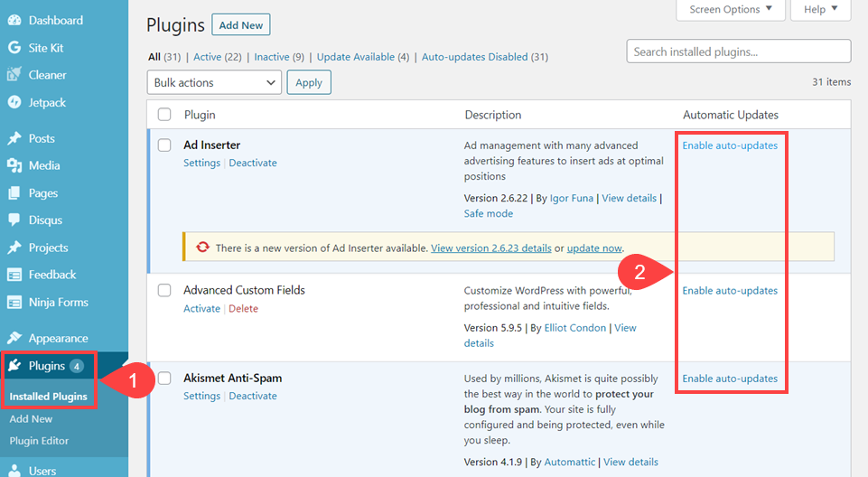
Task: Expand the Screen Options panel
Action: tap(731, 10)
